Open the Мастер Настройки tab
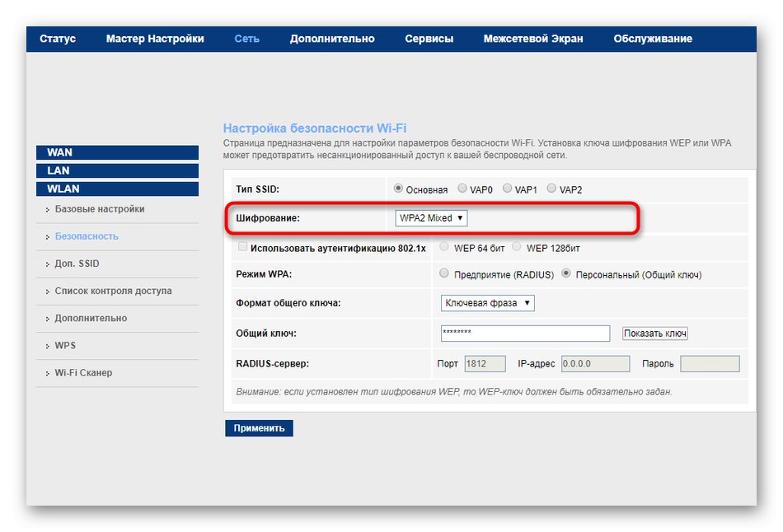 coord(154,38)
